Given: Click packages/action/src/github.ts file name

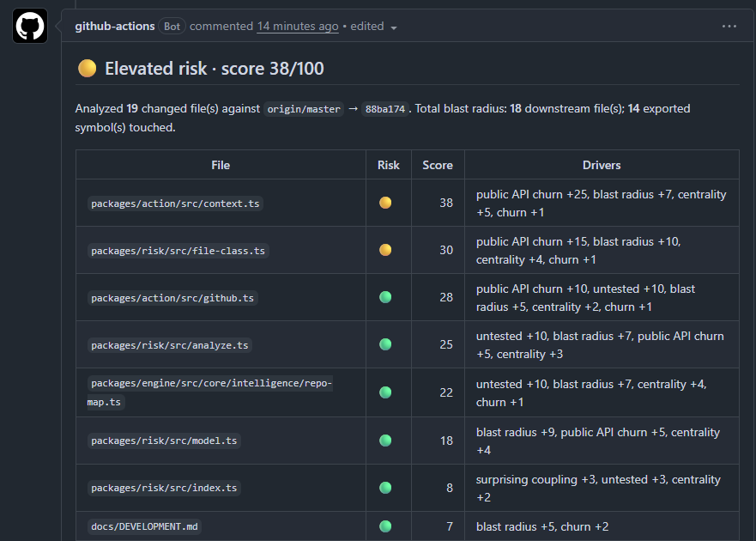Looking at the screenshot, I should [172, 298].
